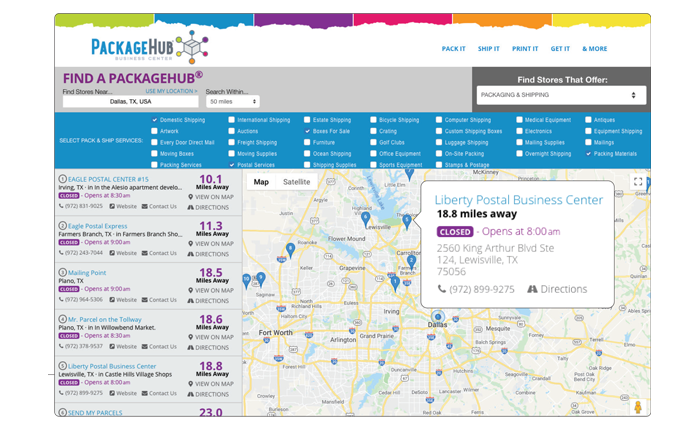
Task: Open the PRINT IT menu
Action: (525, 49)
